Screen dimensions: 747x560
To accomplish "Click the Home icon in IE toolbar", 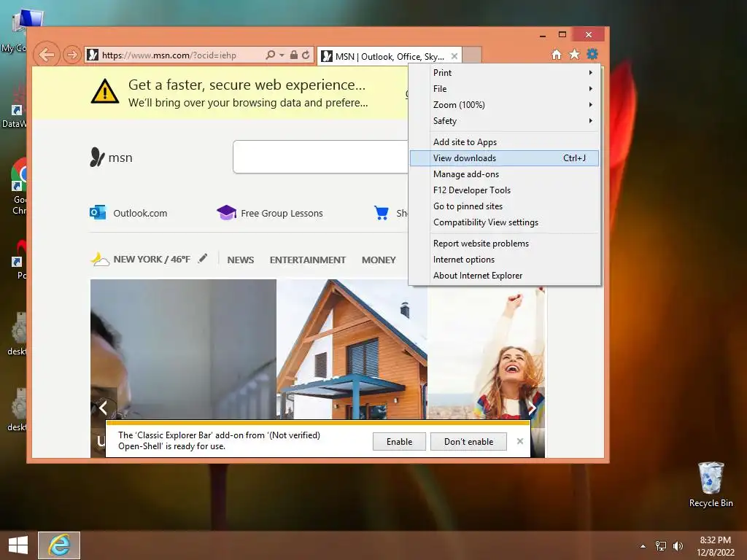I will [x=557, y=54].
